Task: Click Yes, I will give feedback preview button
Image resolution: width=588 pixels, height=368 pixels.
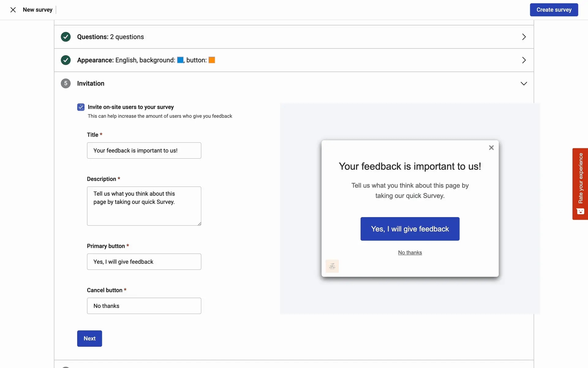Action: [x=410, y=229]
